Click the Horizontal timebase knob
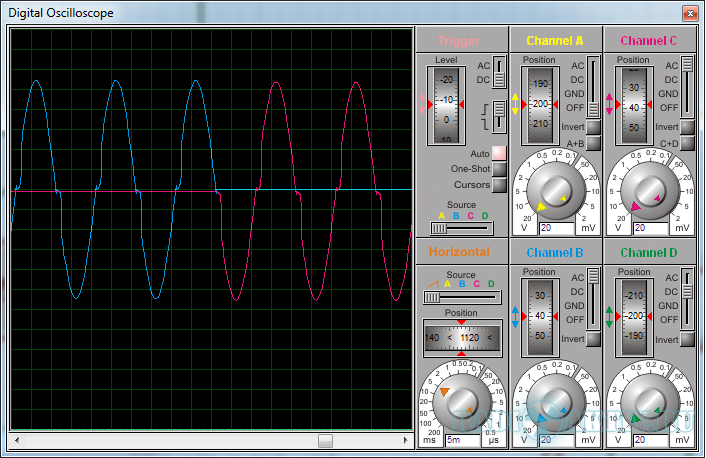706x458 pixels. [x=462, y=401]
